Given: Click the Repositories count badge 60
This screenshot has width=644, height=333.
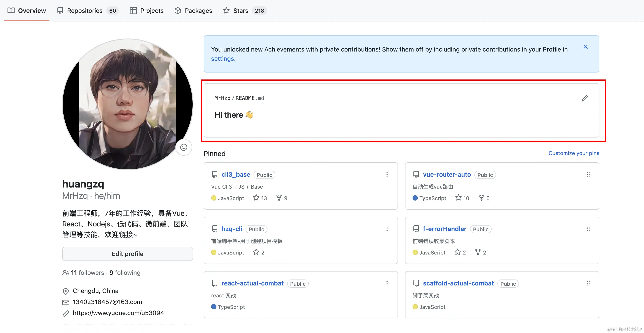Looking at the screenshot, I should click(112, 11).
